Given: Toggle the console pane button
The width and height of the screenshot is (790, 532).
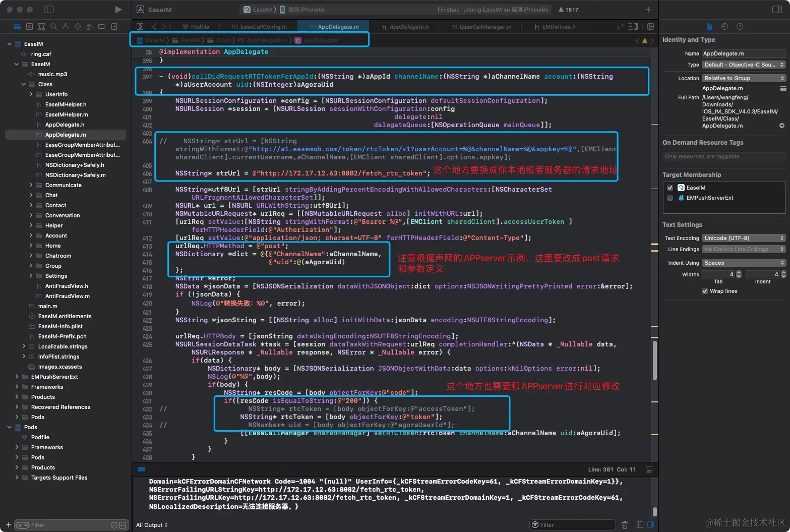Looking at the screenshot, I should (650, 525).
